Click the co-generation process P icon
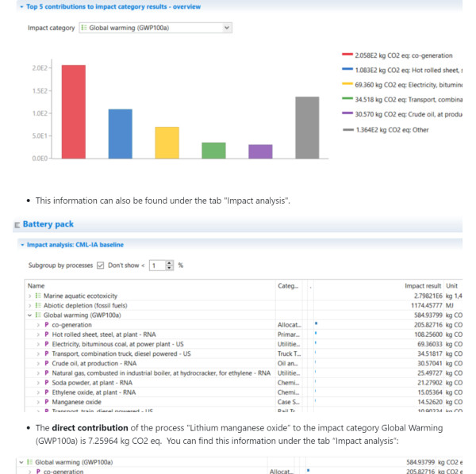The height and width of the screenshot is (474, 476). coord(47,324)
